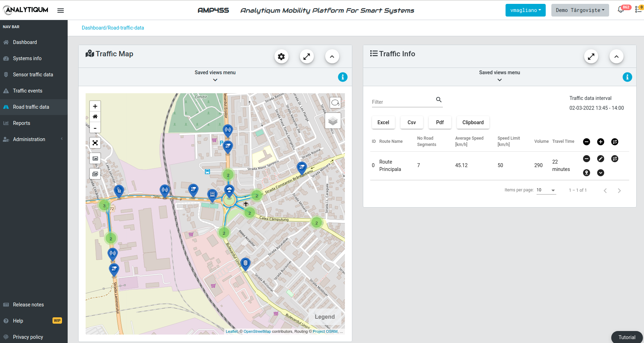Collapse the Traffic Info panel
The image size is (644, 343).
(x=616, y=57)
